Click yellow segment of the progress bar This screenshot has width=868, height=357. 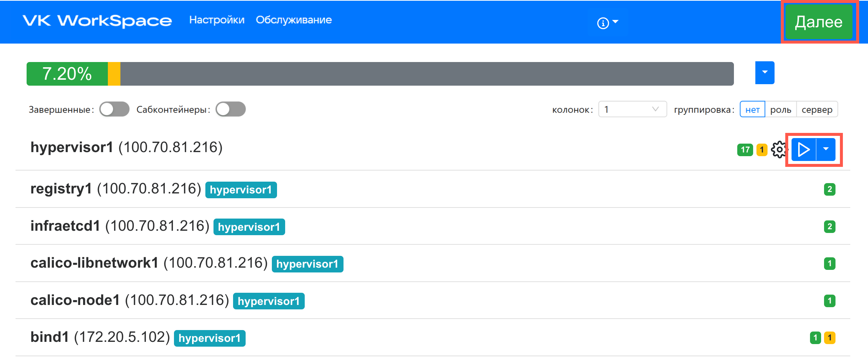[114, 74]
